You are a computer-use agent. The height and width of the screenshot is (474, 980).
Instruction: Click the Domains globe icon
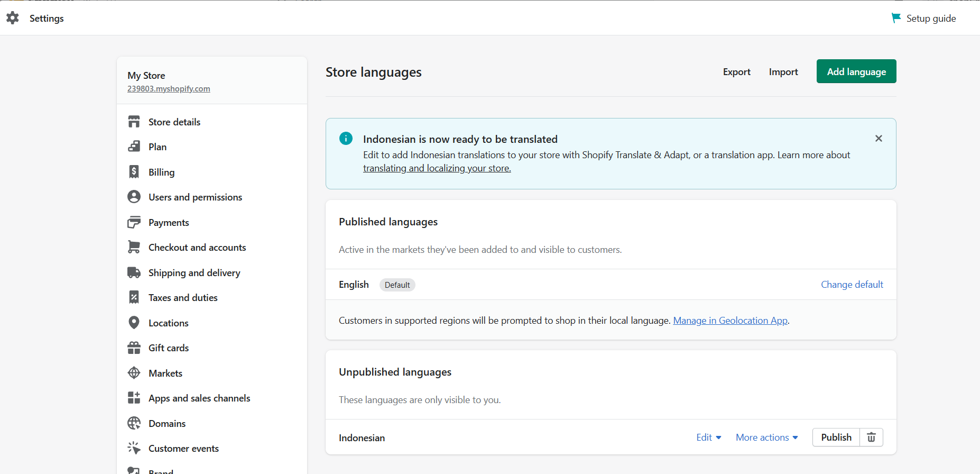134,423
